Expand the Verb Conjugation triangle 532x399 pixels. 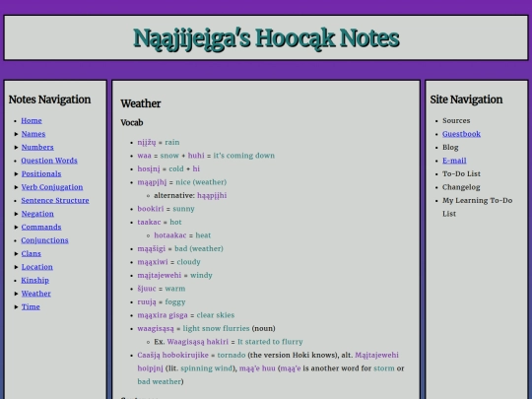(x=16, y=187)
